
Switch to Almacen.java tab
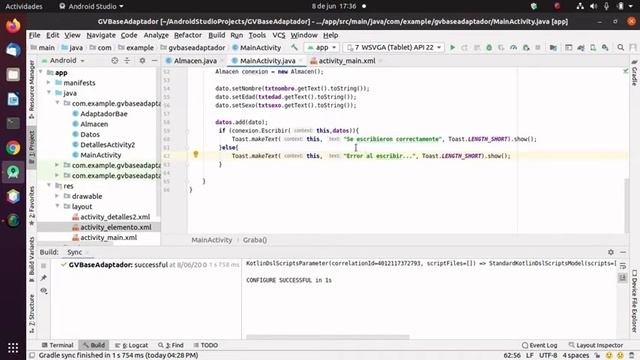pos(195,61)
